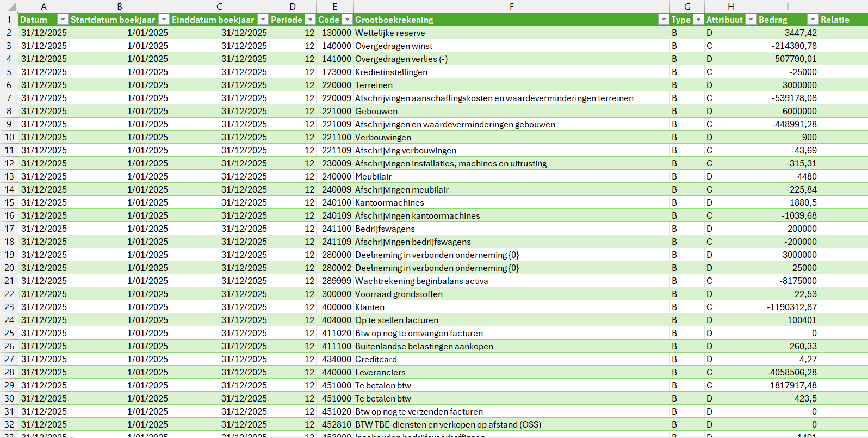The image size is (868, 438).
Task: Click the amount -1039,68
Action: click(788, 215)
